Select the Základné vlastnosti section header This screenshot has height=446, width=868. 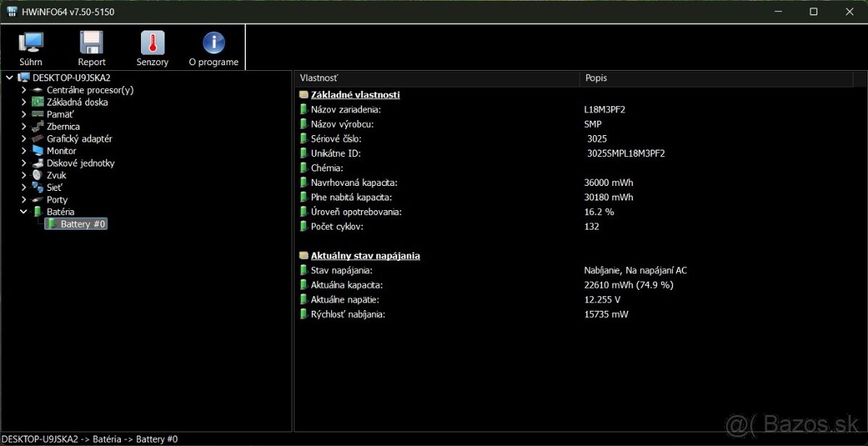pyautogui.click(x=354, y=94)
